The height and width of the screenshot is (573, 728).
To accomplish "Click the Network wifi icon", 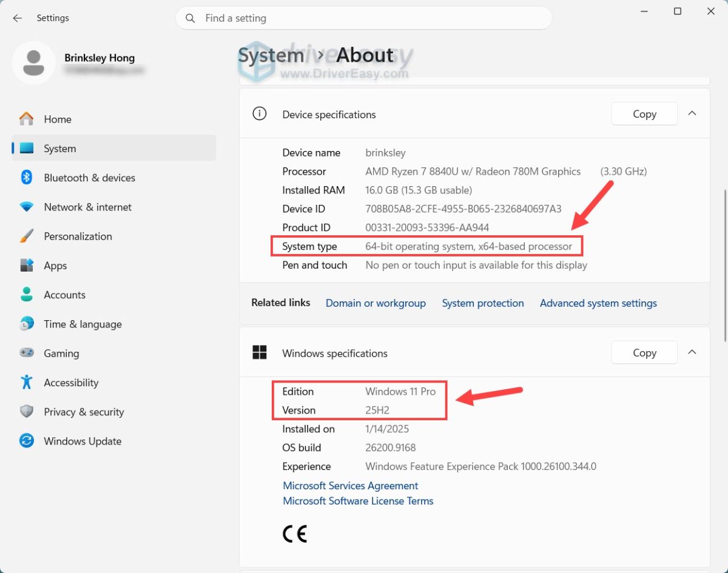I will [26, 207].
